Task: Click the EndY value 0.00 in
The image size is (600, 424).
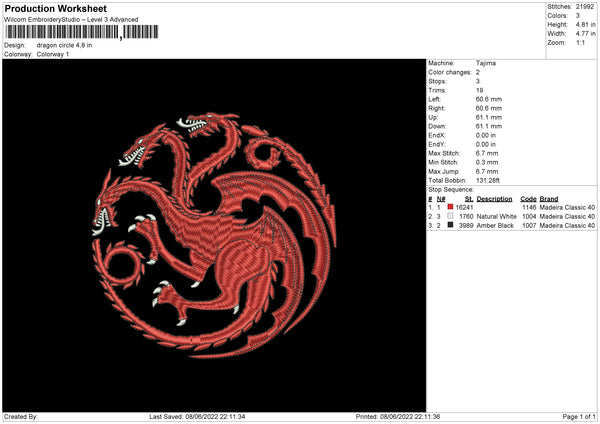Action: tap(486, 144)
